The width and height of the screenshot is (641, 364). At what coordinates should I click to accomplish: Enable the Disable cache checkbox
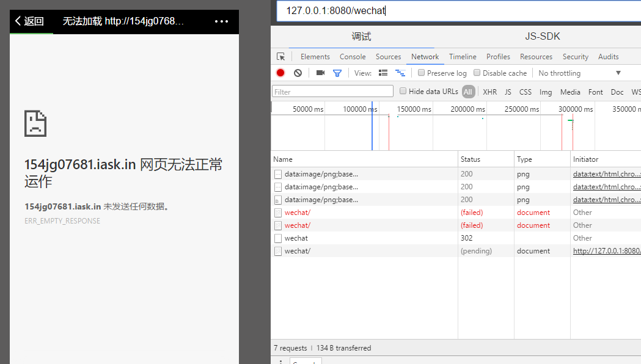coord(477,72)
